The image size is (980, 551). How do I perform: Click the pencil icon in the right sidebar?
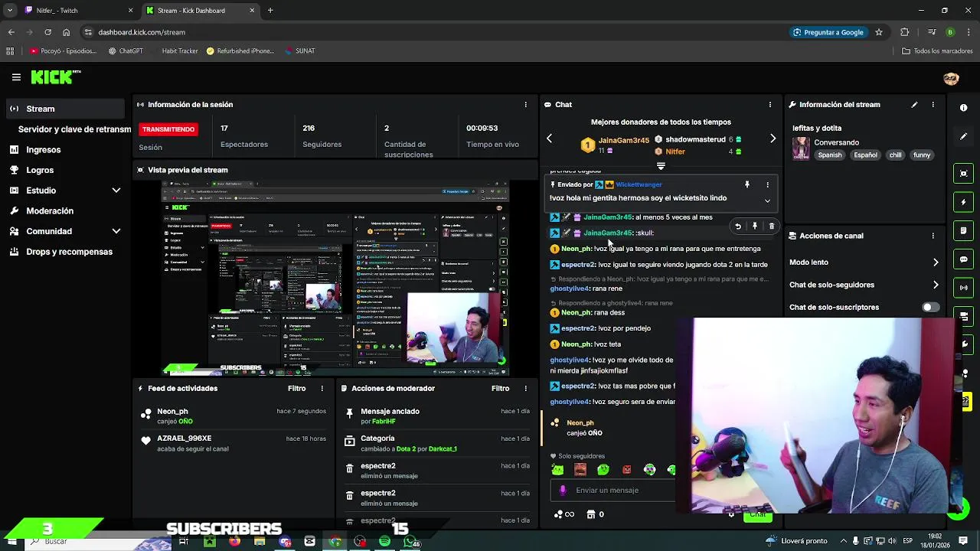[x=963, y=137]
